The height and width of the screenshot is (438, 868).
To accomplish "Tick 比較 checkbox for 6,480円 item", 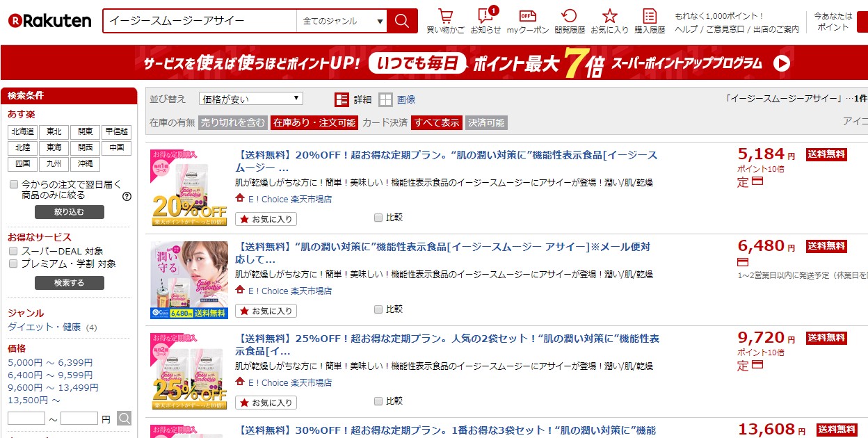I will coord(378,309).
